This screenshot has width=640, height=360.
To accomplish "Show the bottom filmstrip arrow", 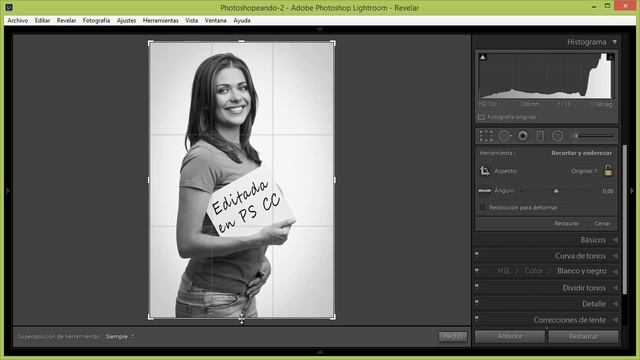I will pos(320,352).
